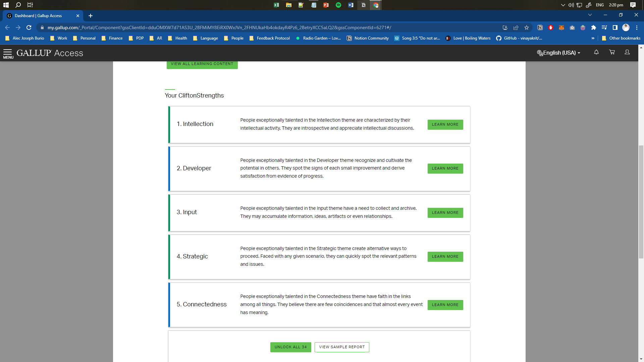Viewport: 644px width, 362px height.
Task: Click the Gallup Access logo
Action: (x=50, y=53)
